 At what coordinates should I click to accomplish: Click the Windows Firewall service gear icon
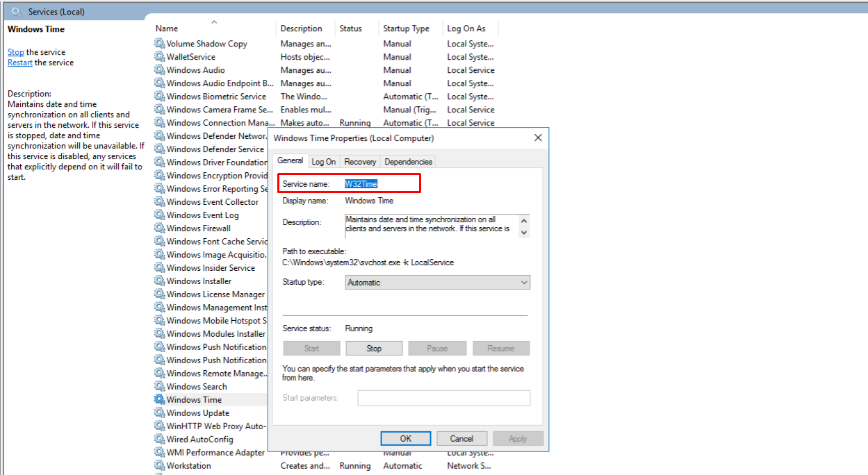160,228
